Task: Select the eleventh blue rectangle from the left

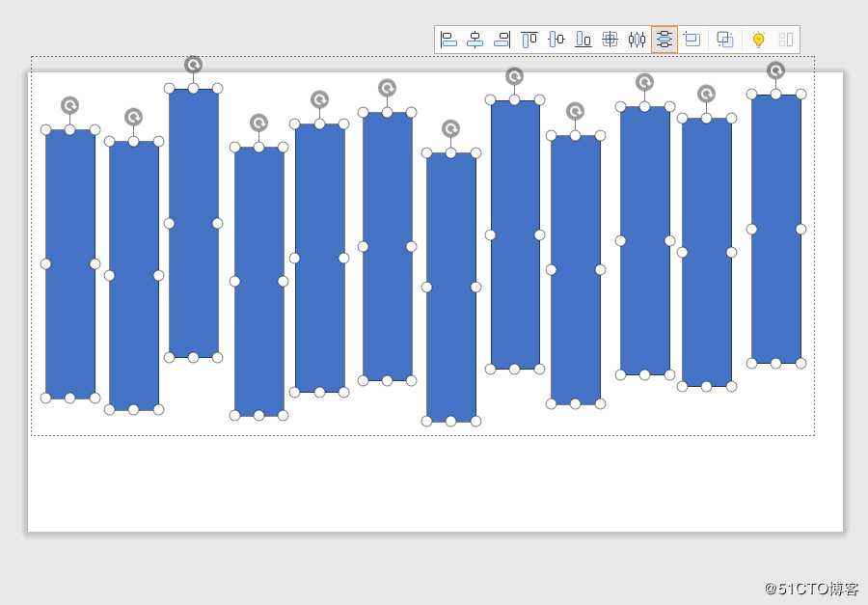Action: pos(707,252)
